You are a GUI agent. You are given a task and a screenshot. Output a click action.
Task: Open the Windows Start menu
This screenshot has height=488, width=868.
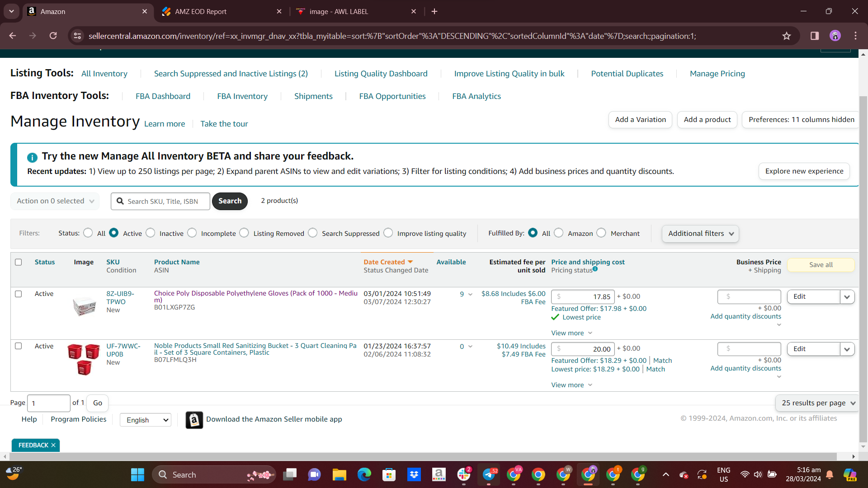click(x=137, y=475)
